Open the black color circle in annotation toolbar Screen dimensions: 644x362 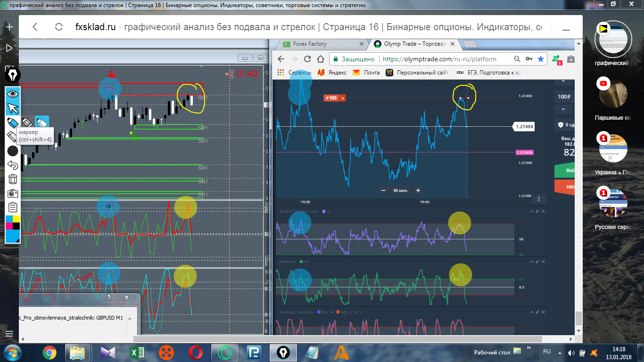(13, 151)
